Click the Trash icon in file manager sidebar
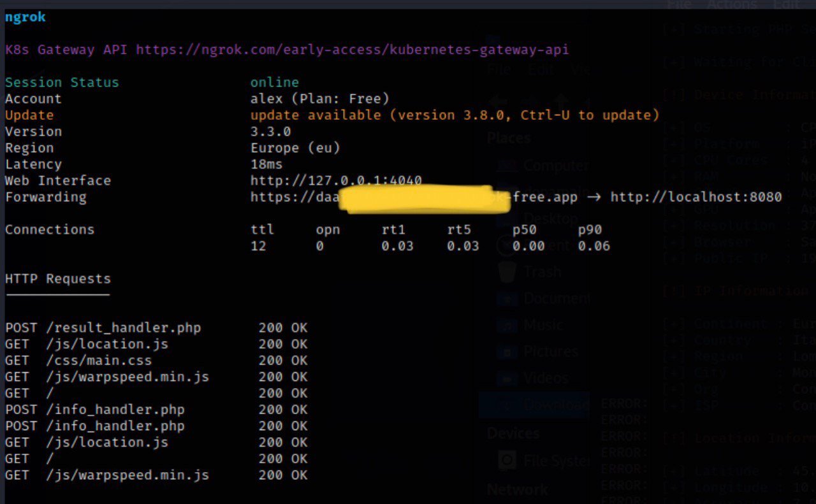 [507, 272]
